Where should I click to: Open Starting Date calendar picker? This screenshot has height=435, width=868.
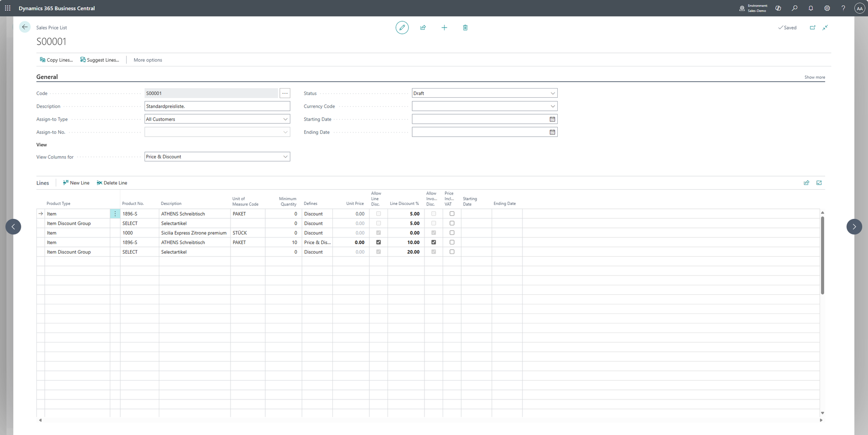coord(552,119)
